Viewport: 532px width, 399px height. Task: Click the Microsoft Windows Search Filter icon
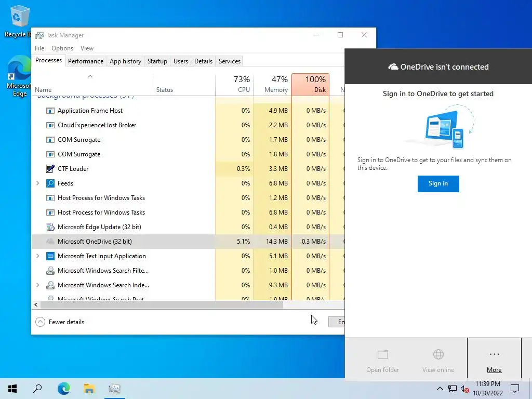coord(50,271)
